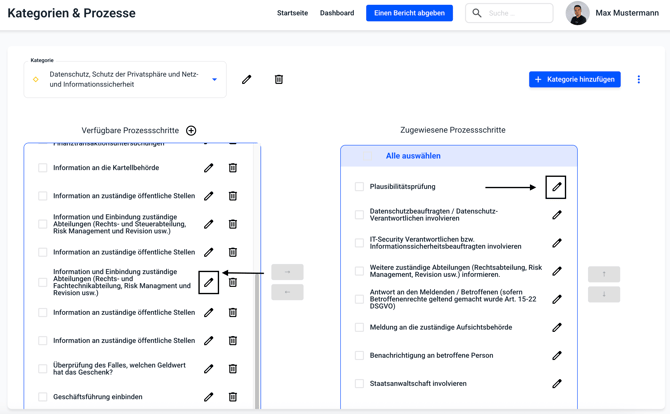Check the Plausibilitätsprüfung checkbox
The width and height of the screenshot is (670, 414).
point(360,187)
